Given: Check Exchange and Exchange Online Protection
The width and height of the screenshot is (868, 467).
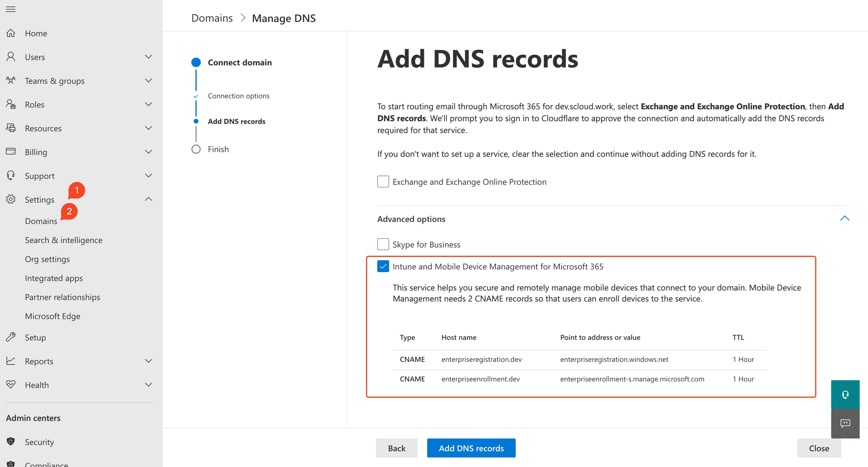Looking at the screenshot, I should [x=383, y=182].
